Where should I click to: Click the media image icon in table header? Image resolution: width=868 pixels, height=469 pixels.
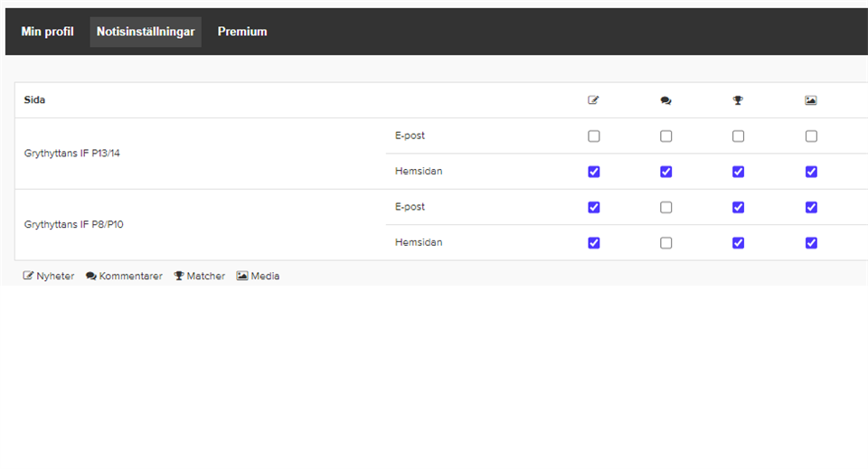pos(811,100)
